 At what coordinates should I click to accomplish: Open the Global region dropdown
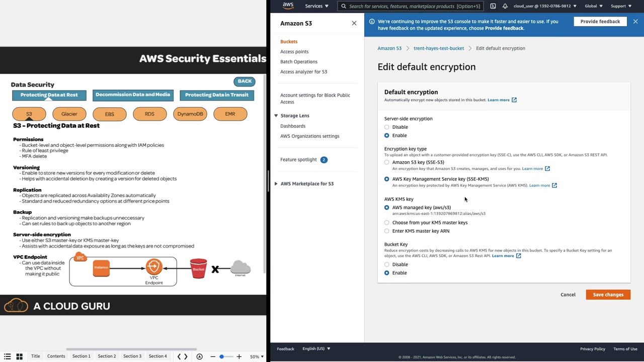coord(594,6)
